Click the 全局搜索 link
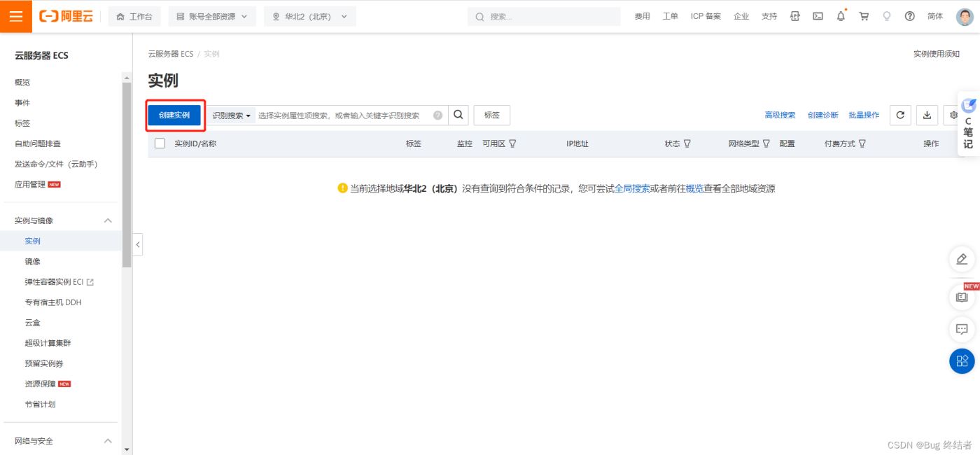 click(632, 189)
